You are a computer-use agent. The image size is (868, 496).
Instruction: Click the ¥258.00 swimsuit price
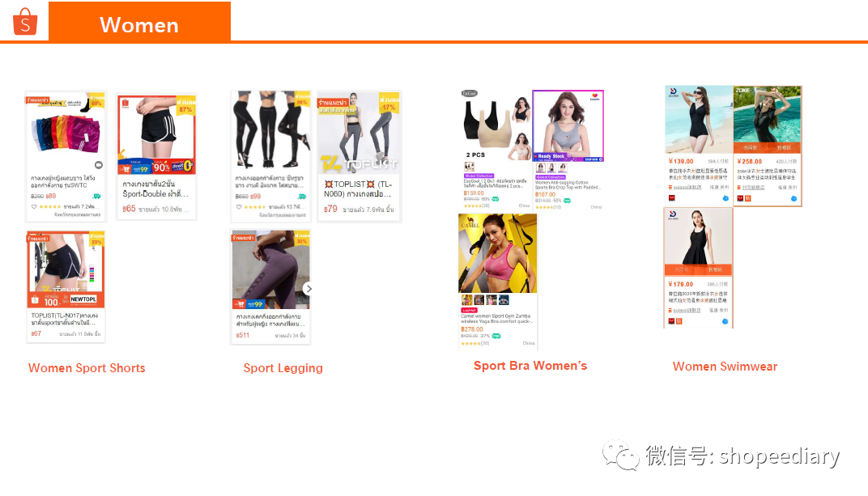[x=750, y=162]
